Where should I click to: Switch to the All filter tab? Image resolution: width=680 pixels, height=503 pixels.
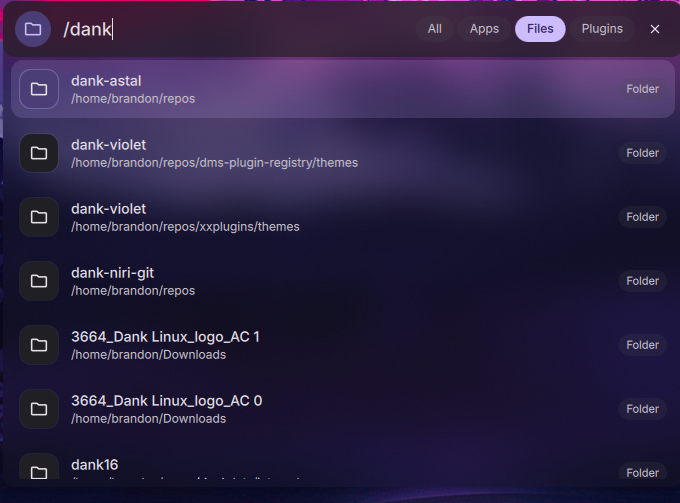[x=435, y=29]
